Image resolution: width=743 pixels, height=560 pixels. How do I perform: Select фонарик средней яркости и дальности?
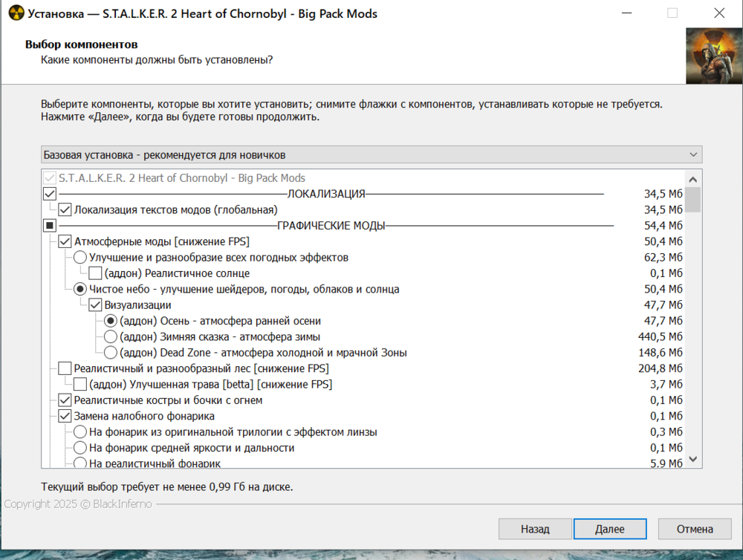[80, 448]
